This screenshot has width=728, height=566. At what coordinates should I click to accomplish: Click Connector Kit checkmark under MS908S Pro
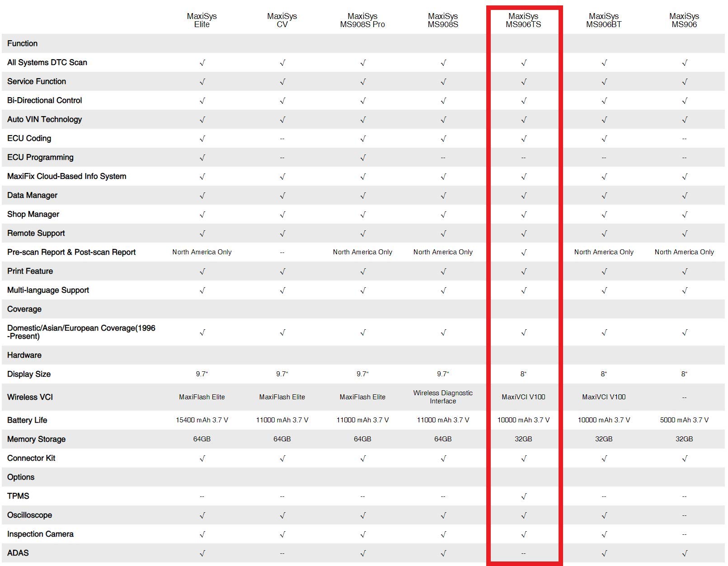coord(363,458)
